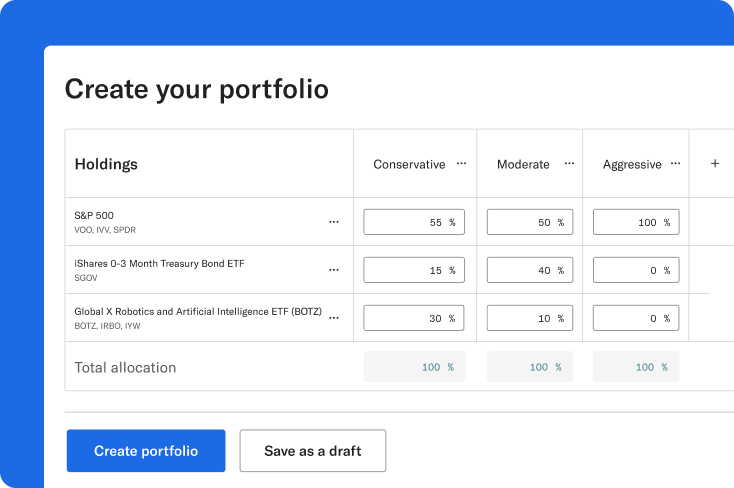Select the Holdings column header
This screenshot has width=734, height=488.
coord(106,164)
